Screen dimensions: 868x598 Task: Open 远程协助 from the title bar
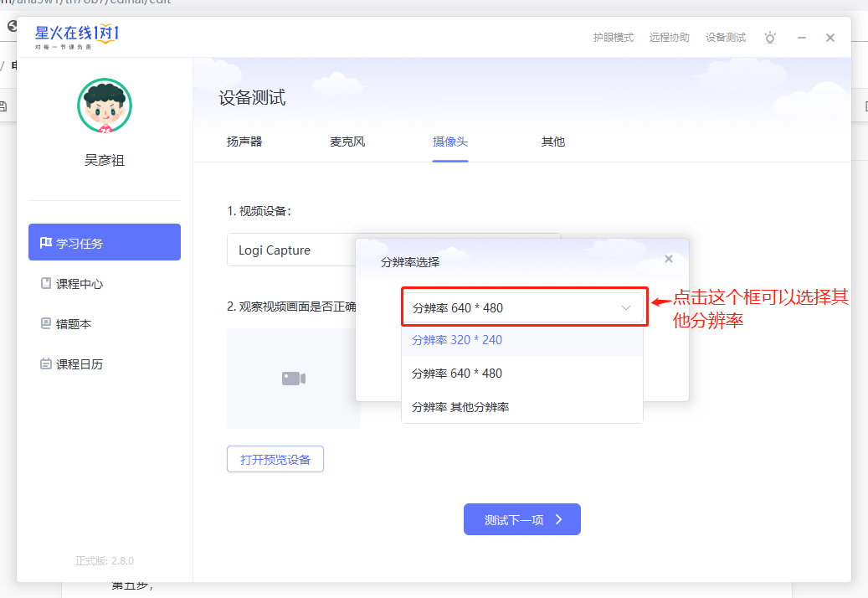670,38
